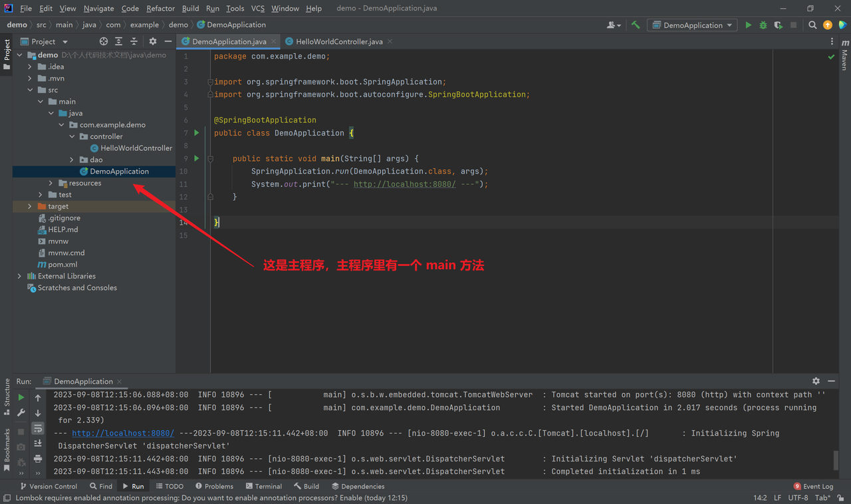
Task: Click the green checkmark inspection indicator
Action: click(x=831, y=57)
